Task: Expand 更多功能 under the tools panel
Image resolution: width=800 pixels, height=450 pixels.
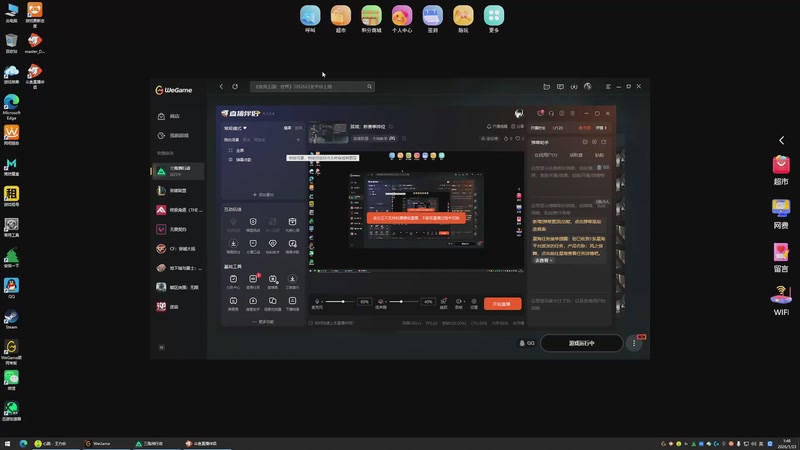Action: click(263, 322)
